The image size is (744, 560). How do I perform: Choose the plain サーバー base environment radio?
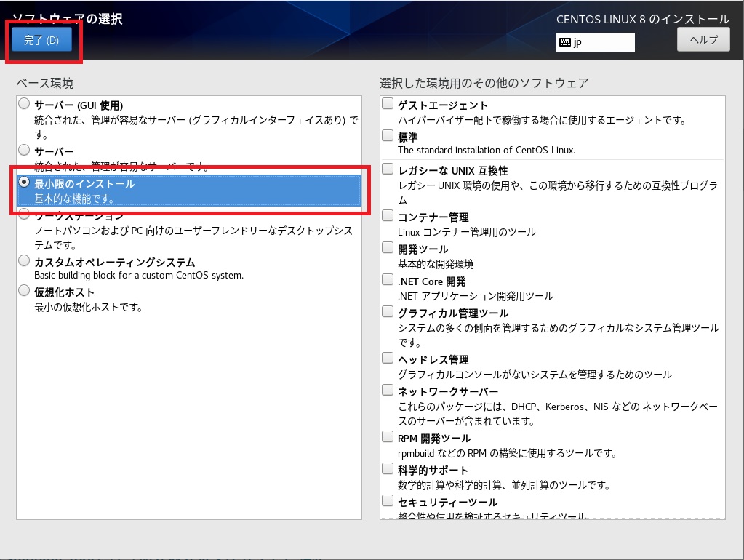[x=24, y=150]
